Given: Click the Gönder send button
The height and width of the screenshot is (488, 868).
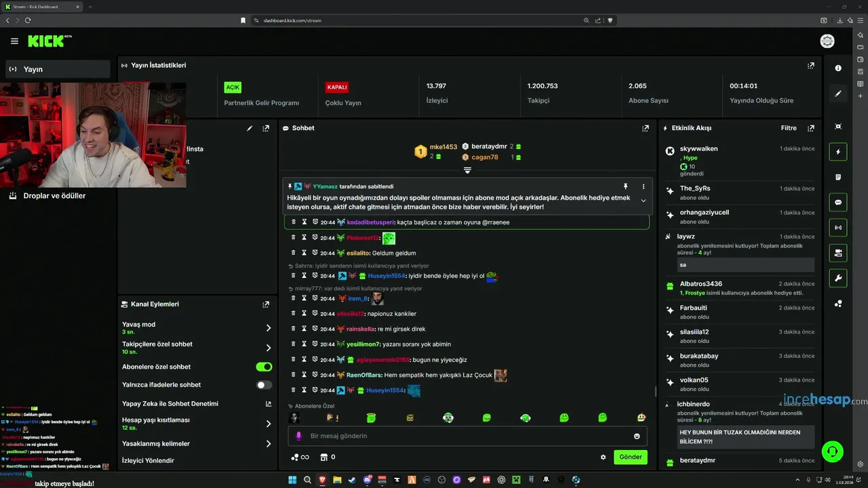Looking at the screenshot, I should click(x=630, y=457).
